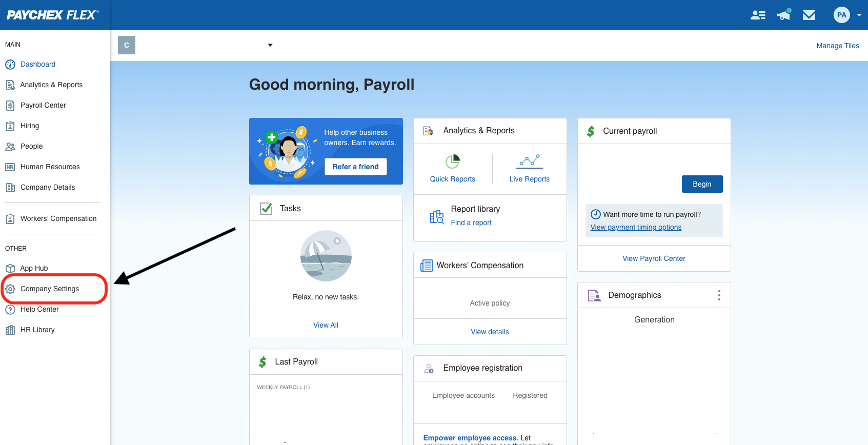Image resolution: width=868 pixels, height=445 pixels.
Task: Open View payment timing options link
Action: pos(636,227)
